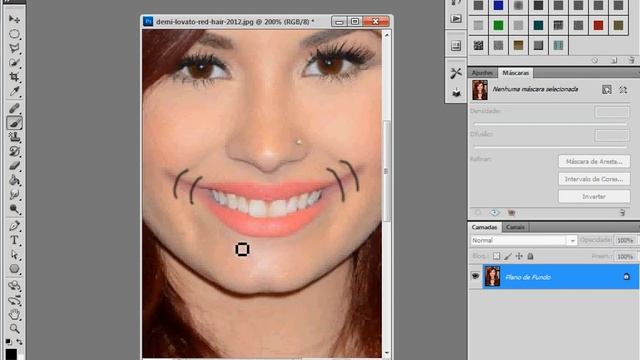Select the Polygonal Lasso tool
Screen dimensions: 640x360
[x=14, y=48]
